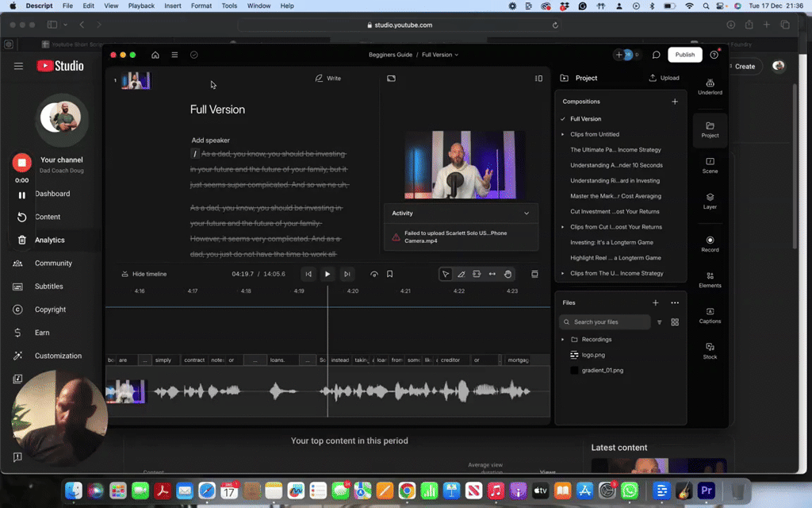Open the Tools menu

coord(229,6)
